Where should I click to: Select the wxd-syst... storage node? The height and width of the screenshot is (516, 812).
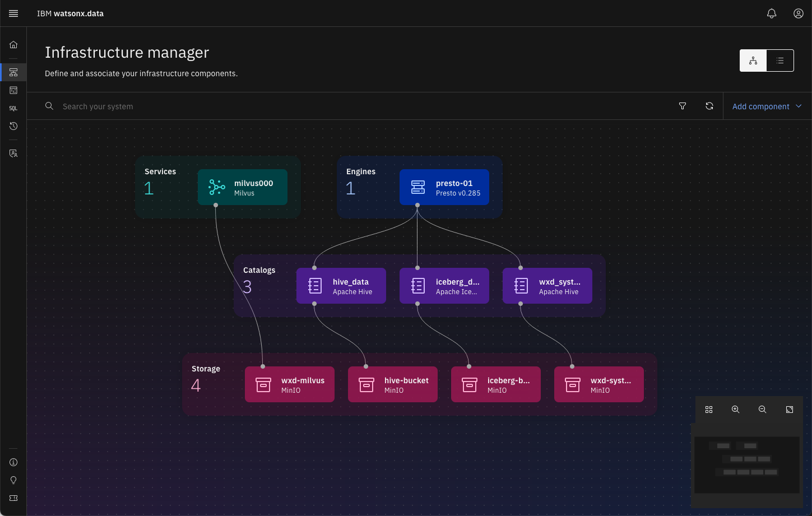[x=599, y=384]
